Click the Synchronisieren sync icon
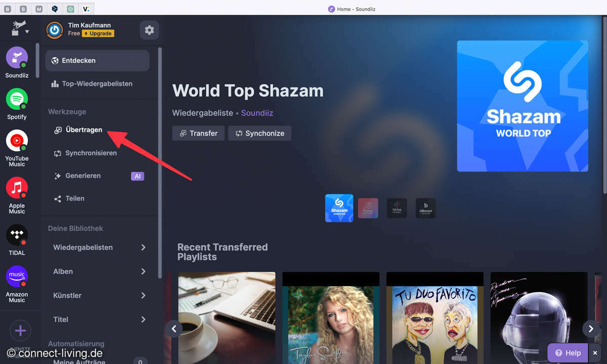The image size is (607, 364). click(58, 153)
